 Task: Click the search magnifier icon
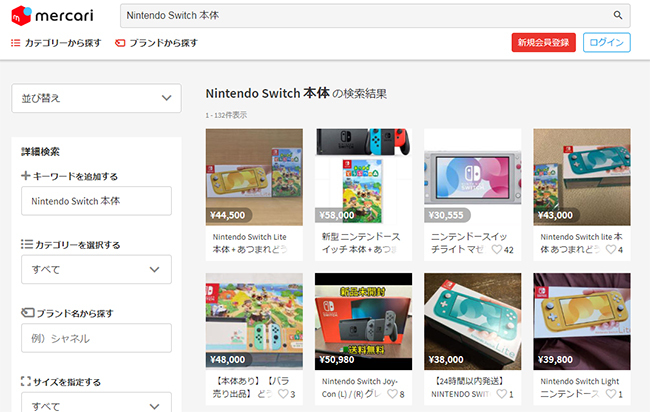click(618, 15)
